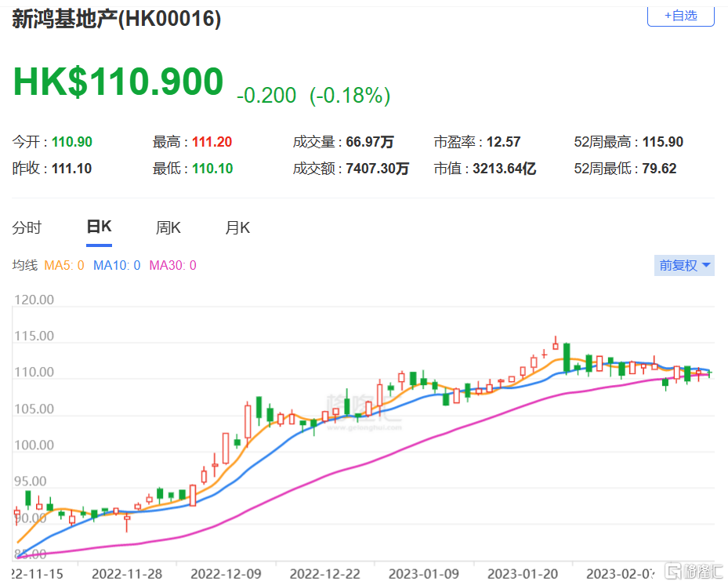Click the 52周最低 value 79.62

point(659,168)
